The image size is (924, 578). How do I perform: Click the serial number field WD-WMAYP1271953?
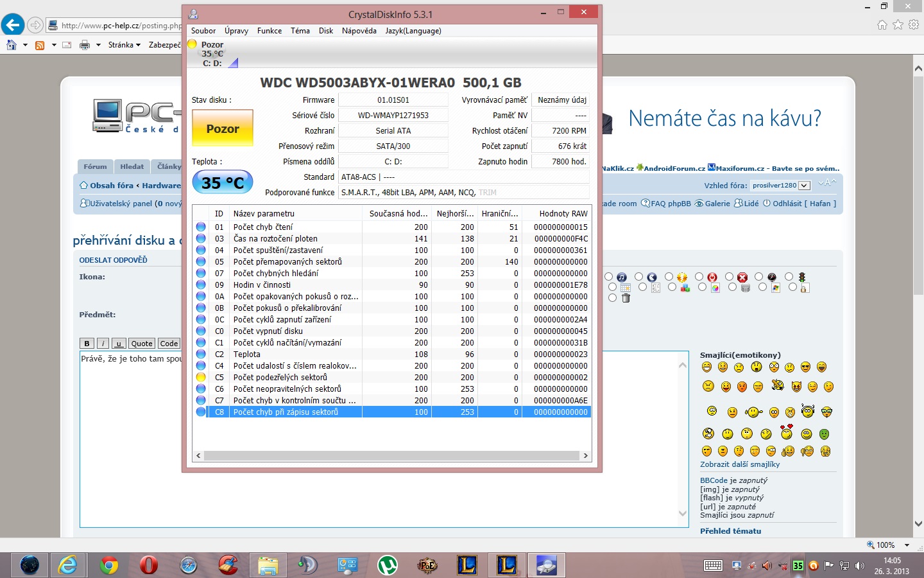[393, 115]
